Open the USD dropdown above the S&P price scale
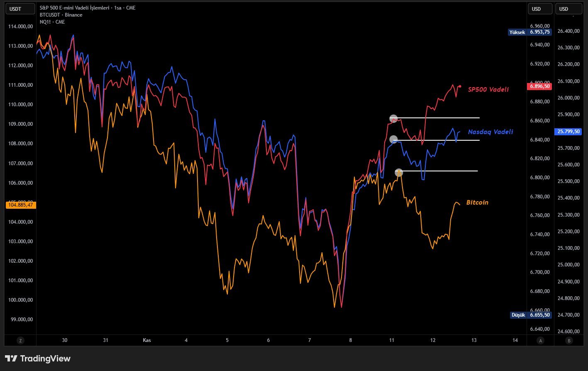The image size is (588, 371). pos(539,9)
